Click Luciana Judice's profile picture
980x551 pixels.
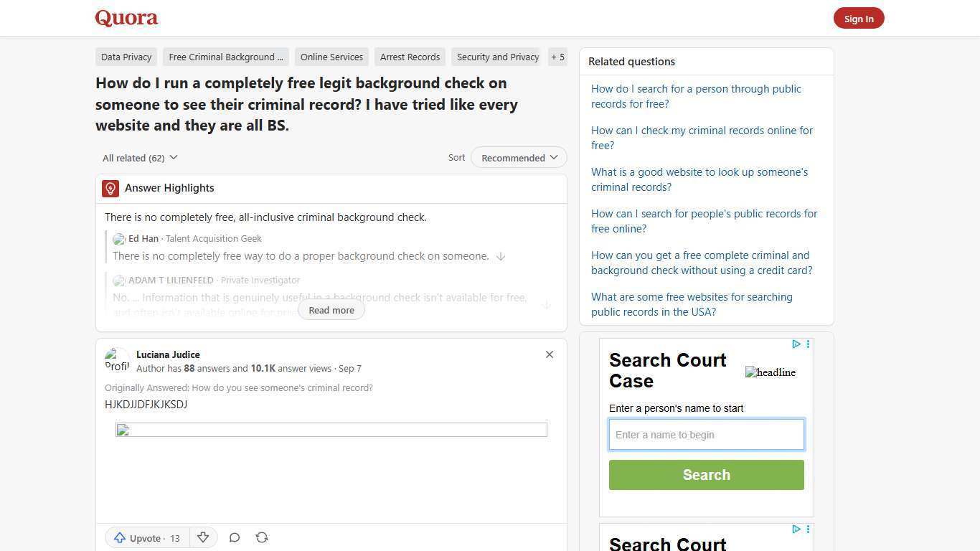(117, 359)
